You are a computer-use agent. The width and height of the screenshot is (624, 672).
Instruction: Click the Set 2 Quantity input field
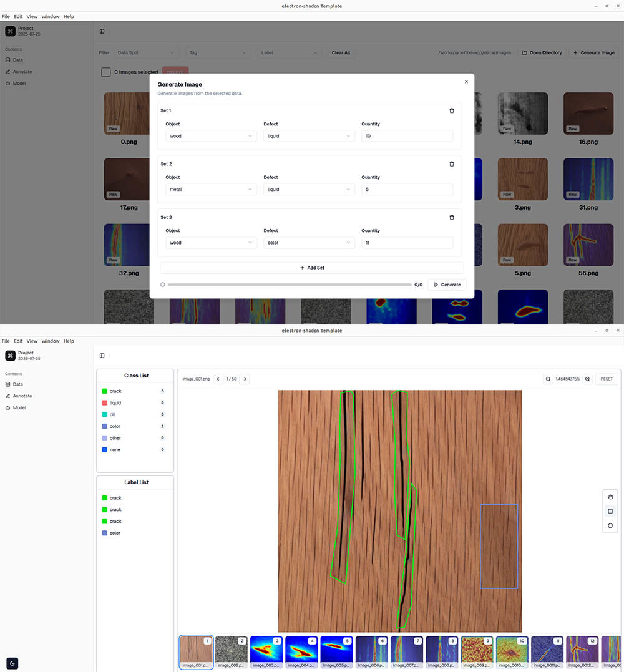[407, 189]
